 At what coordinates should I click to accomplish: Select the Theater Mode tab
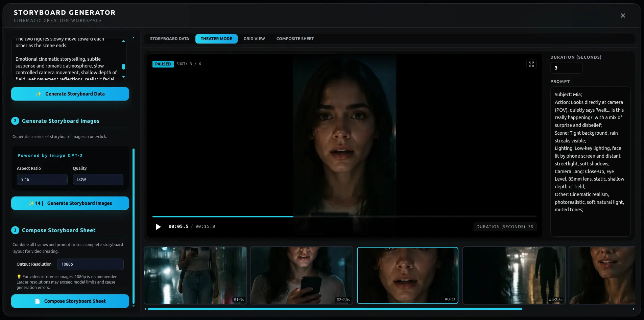pos(216,39)
